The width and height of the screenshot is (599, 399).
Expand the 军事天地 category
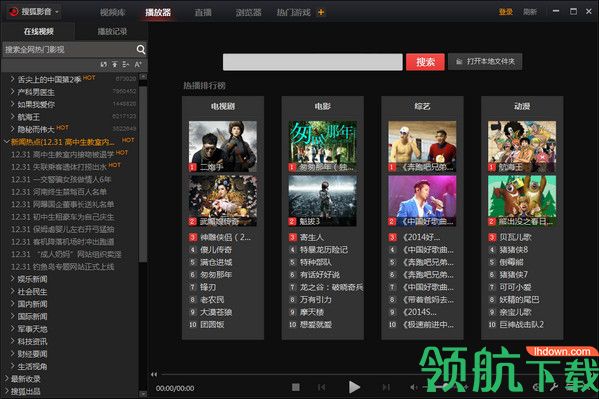[12, 329]
